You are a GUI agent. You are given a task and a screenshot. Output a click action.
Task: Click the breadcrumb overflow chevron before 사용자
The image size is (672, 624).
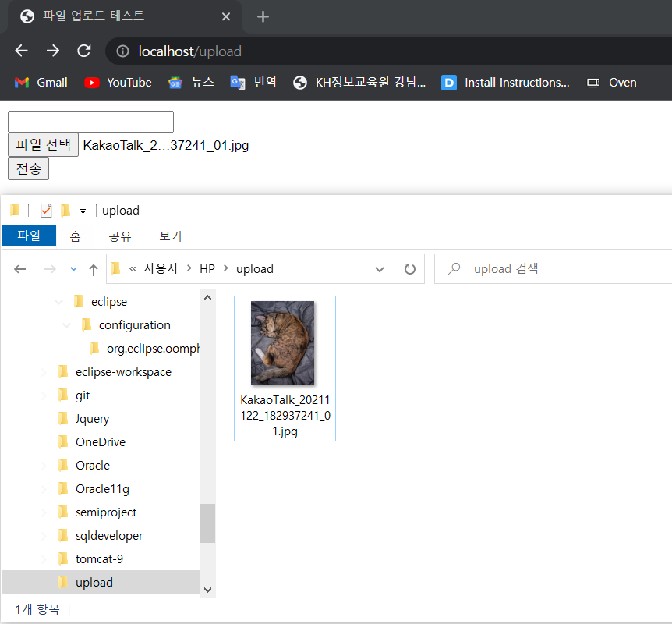[x=133, y=269]
